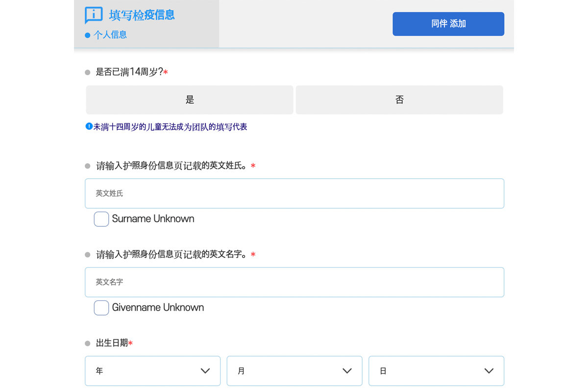
Task: Click the blue info icon before the child notice
Action: [x=89, y=126]
